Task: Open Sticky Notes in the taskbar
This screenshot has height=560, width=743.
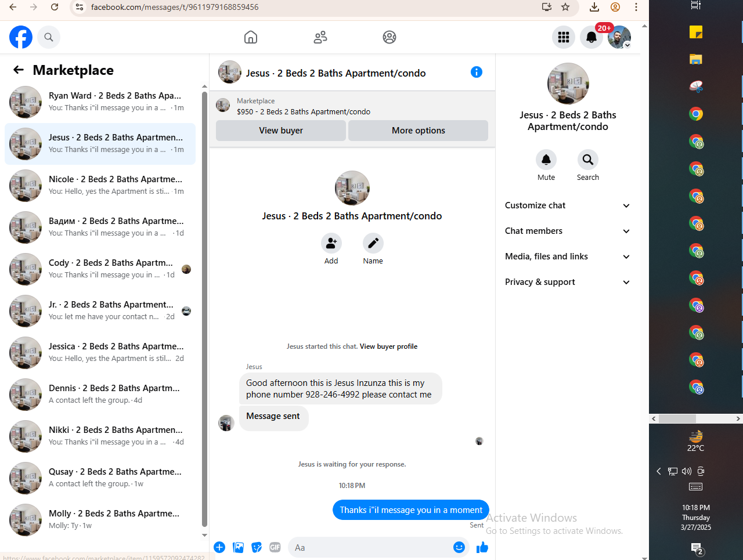Action: 696,32
